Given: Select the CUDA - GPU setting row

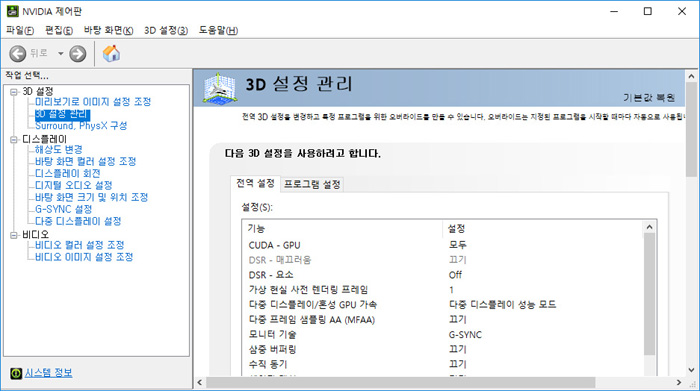Looking at the screenshot, I should [x=443, y=245].
